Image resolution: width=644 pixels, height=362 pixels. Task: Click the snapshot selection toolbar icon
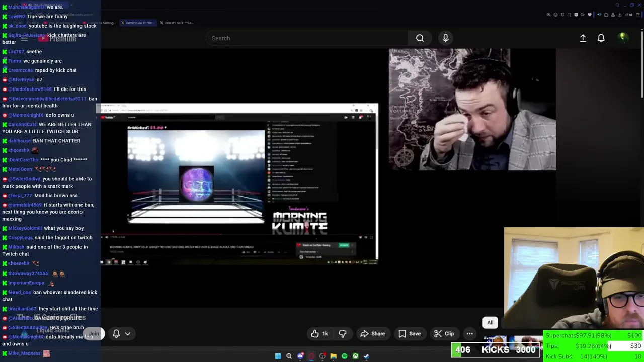[x=569, y=15]
